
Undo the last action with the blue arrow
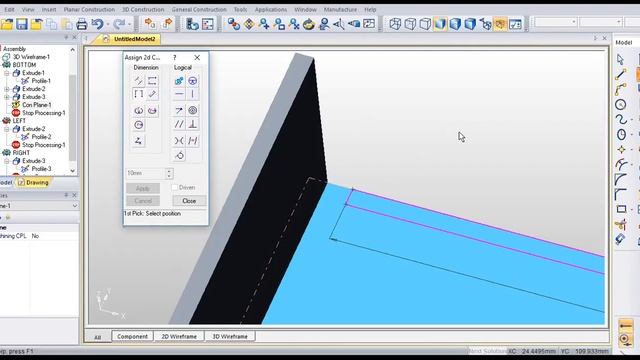(97, 24)
